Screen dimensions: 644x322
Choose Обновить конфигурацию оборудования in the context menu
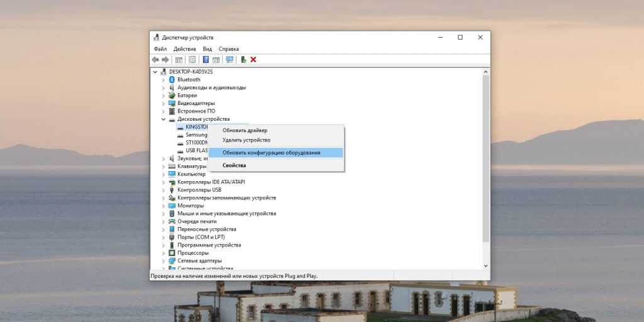[271, 153]
